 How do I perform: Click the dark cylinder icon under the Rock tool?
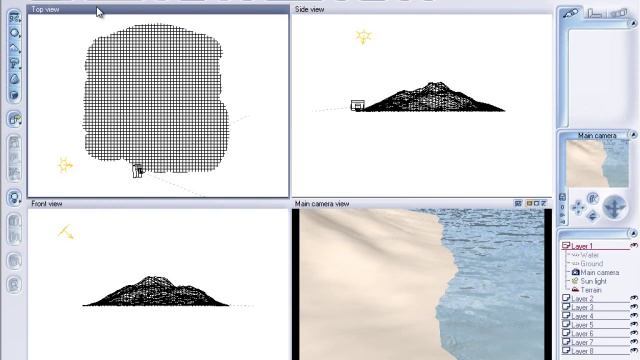(x=14, y=95)
